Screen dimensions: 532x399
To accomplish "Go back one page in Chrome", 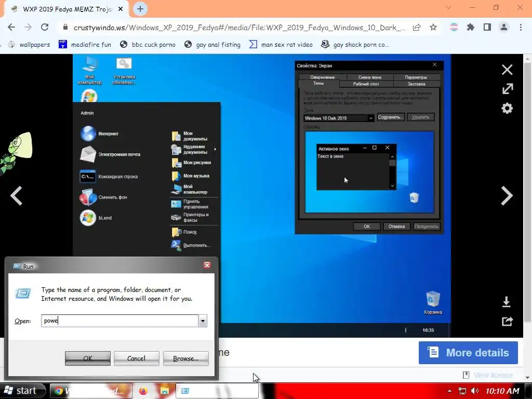I will click(x=11, y=27).
